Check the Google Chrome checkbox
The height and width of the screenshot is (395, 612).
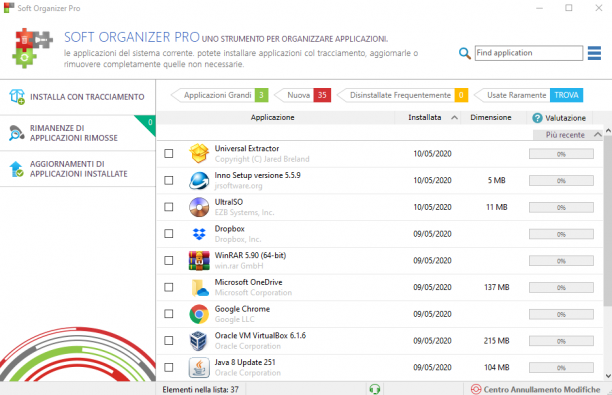click(x=169, y=314)
